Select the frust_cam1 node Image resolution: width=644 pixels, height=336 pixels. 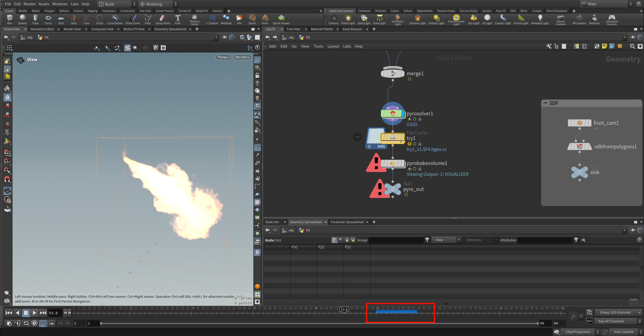(580, 123)
